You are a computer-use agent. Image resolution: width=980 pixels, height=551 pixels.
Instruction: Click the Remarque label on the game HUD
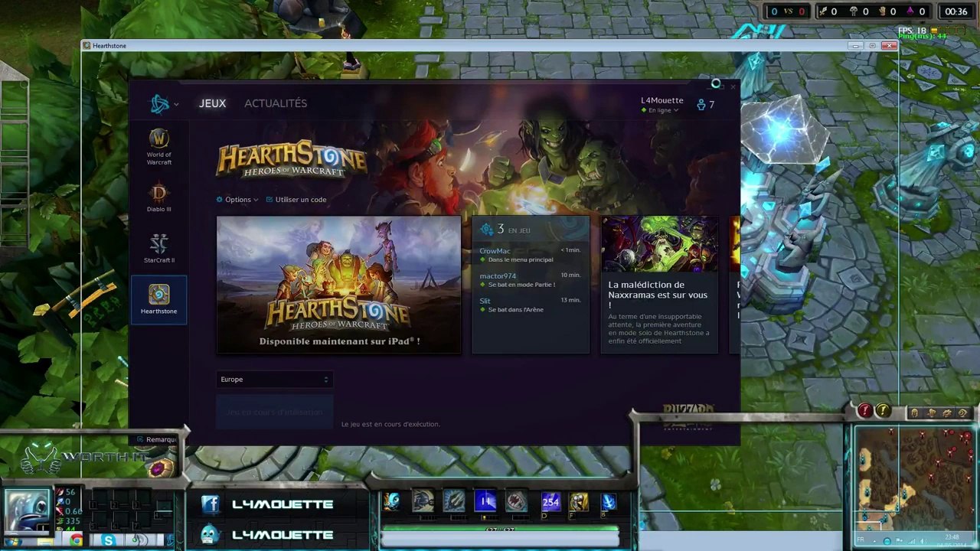[x=162, y=439]
